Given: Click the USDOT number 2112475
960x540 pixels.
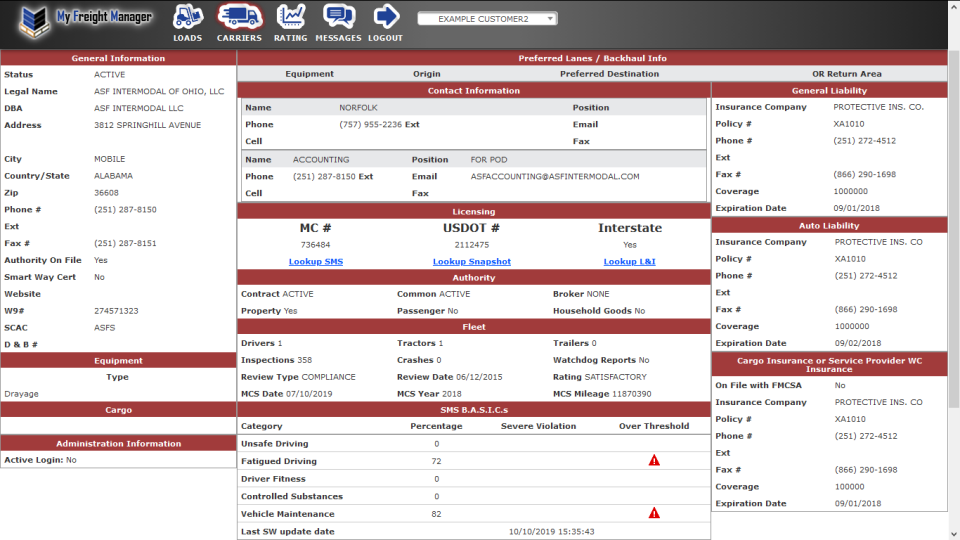Looking at the screenshot, I should click(471, 244).
